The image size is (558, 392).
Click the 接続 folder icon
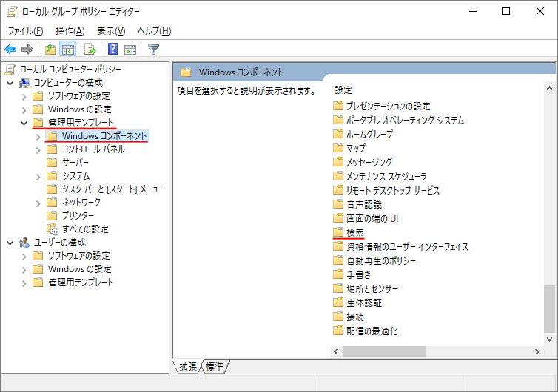337,317
